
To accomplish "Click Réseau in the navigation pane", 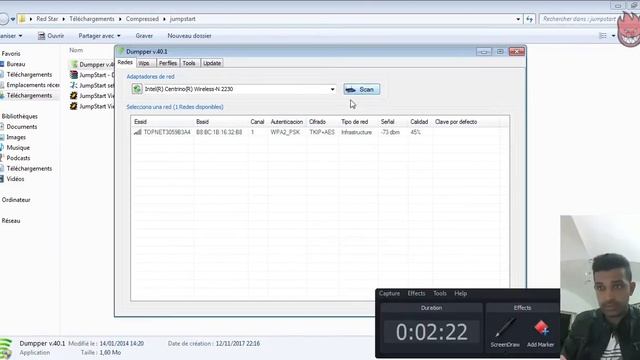I will 11,220.
